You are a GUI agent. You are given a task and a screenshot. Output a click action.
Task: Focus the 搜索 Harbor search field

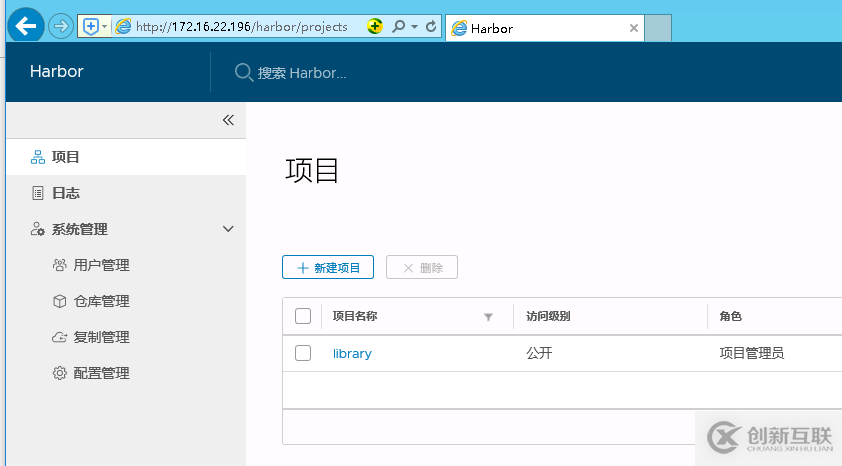[x=302, y=73]
